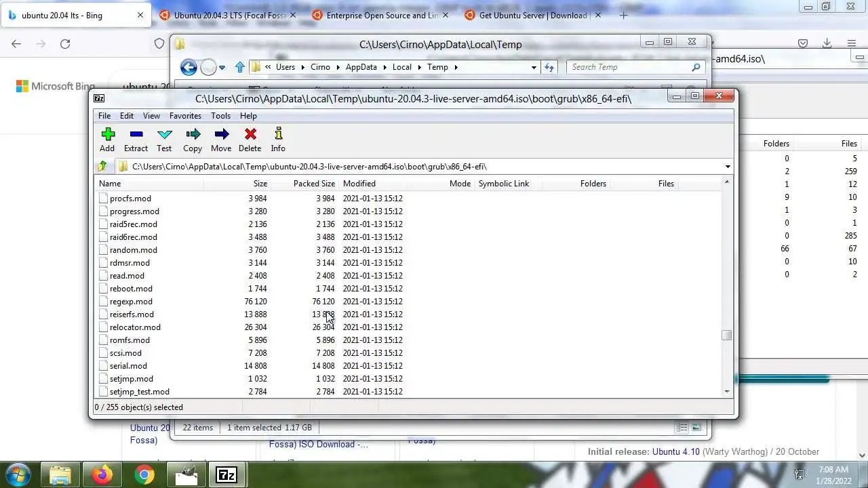Click Explorer window Forward arrow button
Screen dimensions: 868x488
coord(208,67)
